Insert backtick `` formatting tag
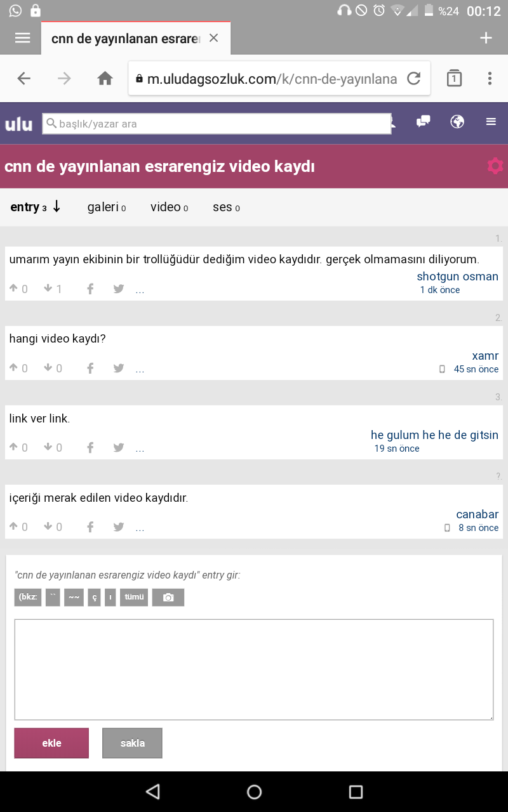This screenshot has height=812, width=508. coord(53,598)
